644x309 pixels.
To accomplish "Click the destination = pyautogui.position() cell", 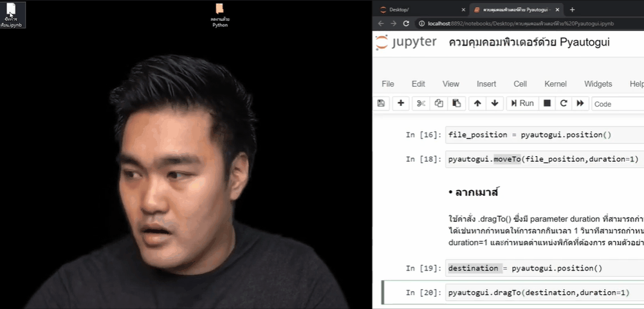I will coord(545,269).
